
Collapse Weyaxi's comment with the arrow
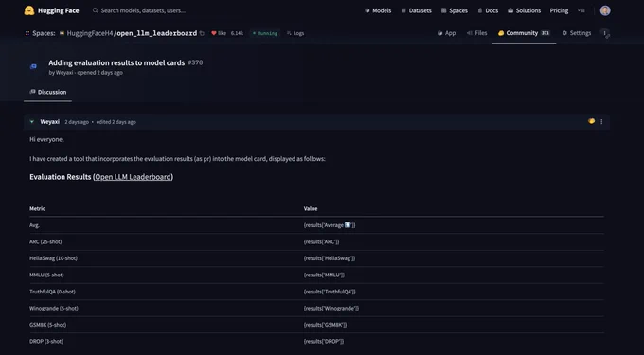(x=32, y=122)
